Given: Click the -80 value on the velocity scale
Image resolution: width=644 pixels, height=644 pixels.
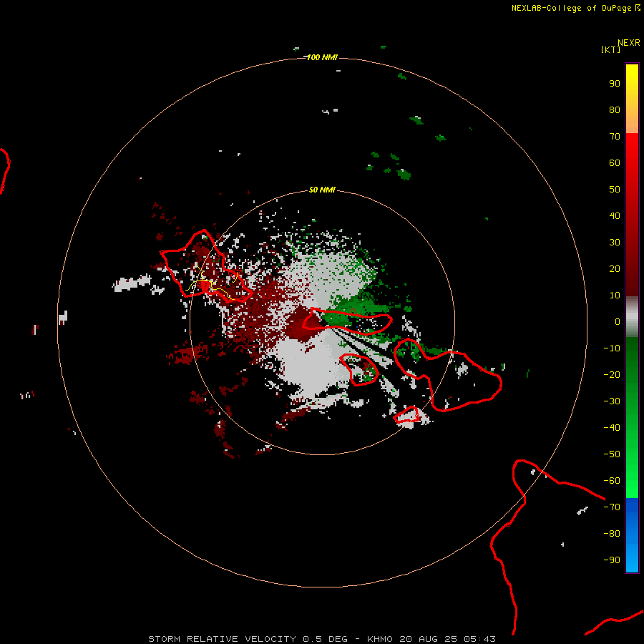Looking at the screenshot, I should point(612,534).
